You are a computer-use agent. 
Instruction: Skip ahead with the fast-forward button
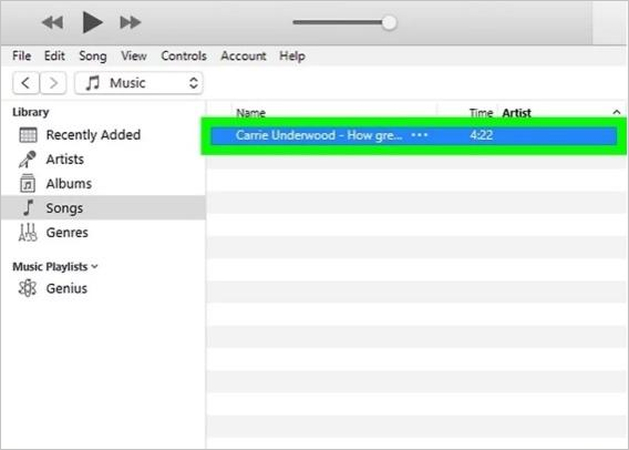click(130, 22)
